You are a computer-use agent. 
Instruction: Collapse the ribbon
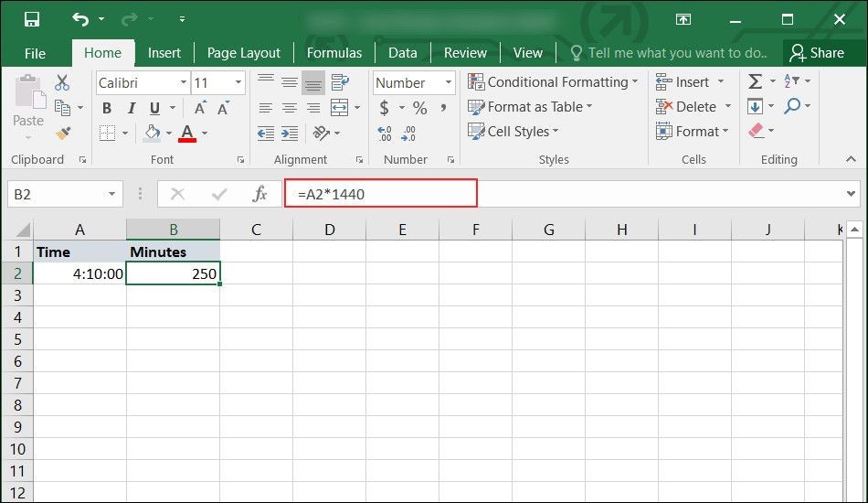851,159
